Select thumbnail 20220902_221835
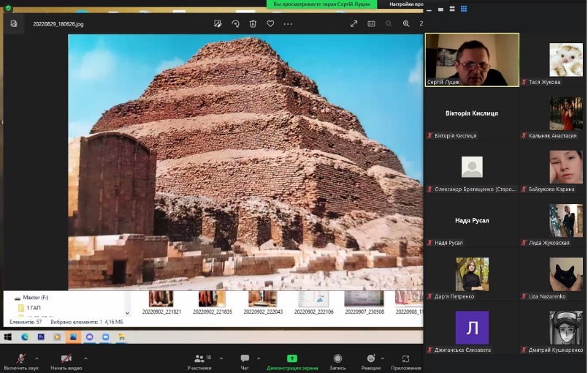The width and height of the screenshot is (588, 373). click(213, 303)
